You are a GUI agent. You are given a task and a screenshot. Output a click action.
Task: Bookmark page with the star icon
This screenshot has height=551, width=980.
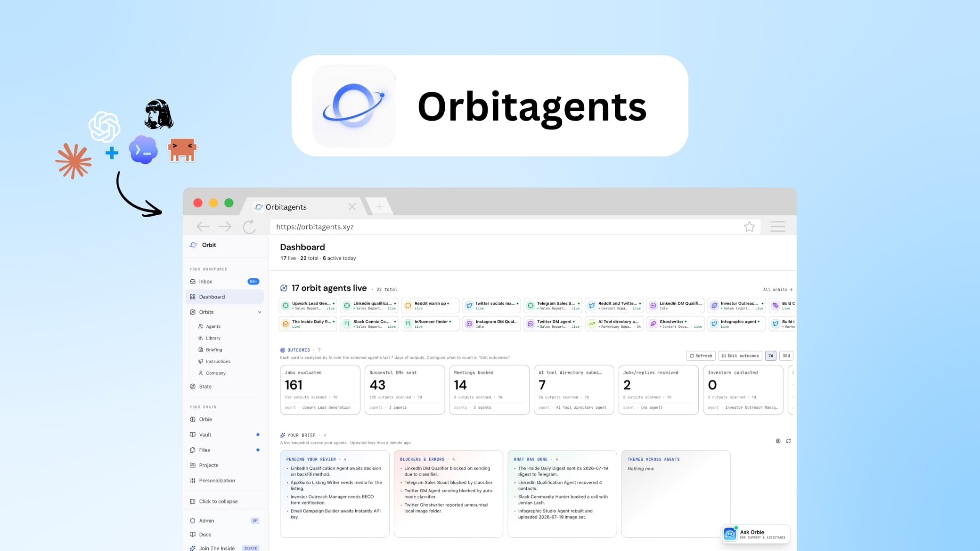point(749,227)
